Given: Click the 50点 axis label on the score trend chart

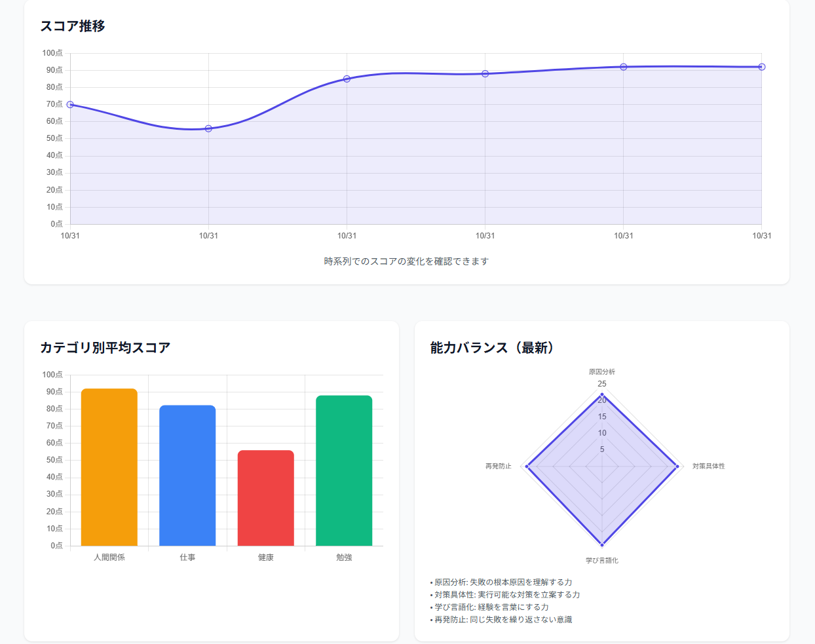Looking at the screenshot, I should pos(54,138).
